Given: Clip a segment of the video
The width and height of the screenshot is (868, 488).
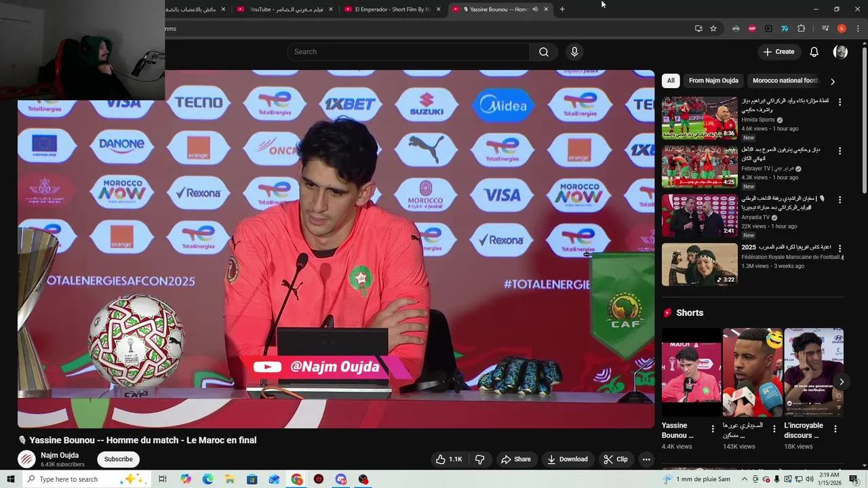Looking at the screenshot, I should point(615,459).
